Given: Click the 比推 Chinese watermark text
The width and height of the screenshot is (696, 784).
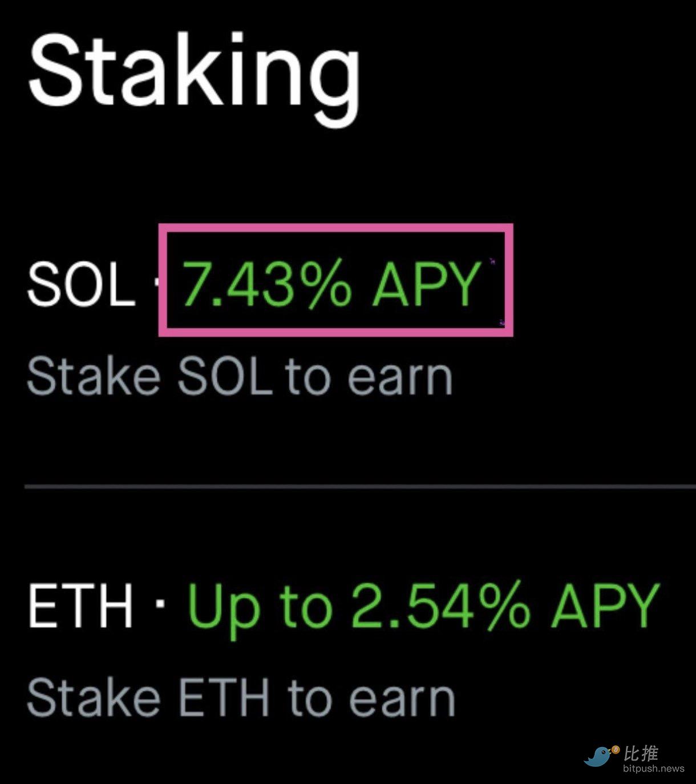Looking at the screenshot, I should (642, 753).
